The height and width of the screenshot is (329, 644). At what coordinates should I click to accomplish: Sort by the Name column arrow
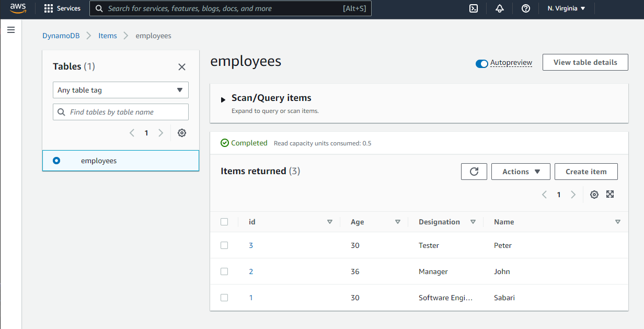click(618, 222)
